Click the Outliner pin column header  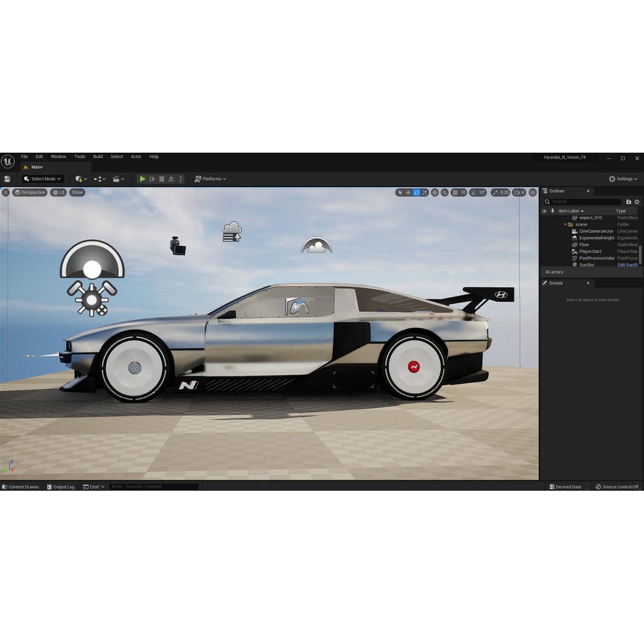552,211
